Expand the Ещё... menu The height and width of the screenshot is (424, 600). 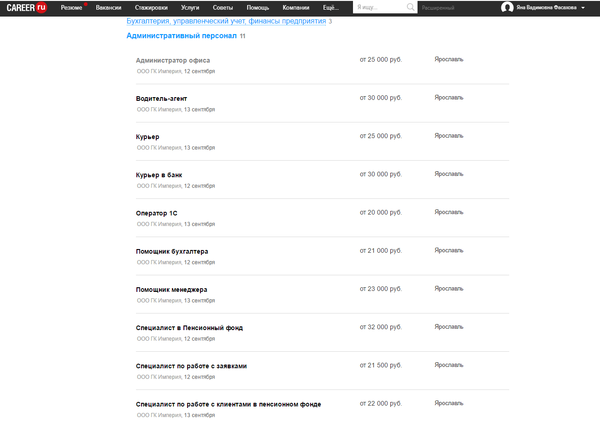pyautogui.click(x=331, y=7)
